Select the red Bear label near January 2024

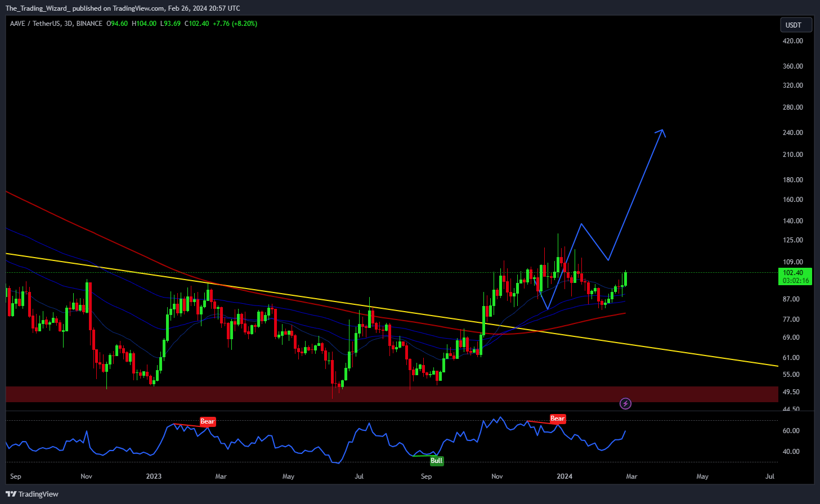pyautogui.click(x=557, y=418)
